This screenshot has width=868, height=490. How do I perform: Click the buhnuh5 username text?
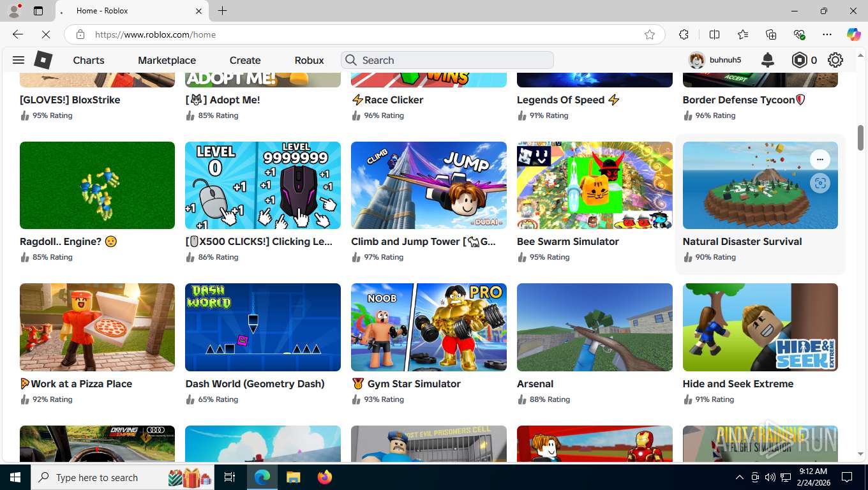coord(726,60)
